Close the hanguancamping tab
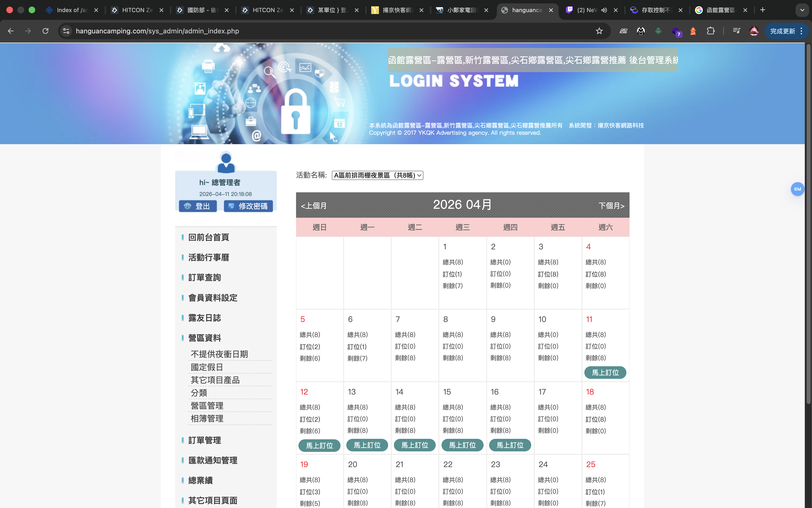Viewport: 812px width, 508px height. (x=551, y=10)
